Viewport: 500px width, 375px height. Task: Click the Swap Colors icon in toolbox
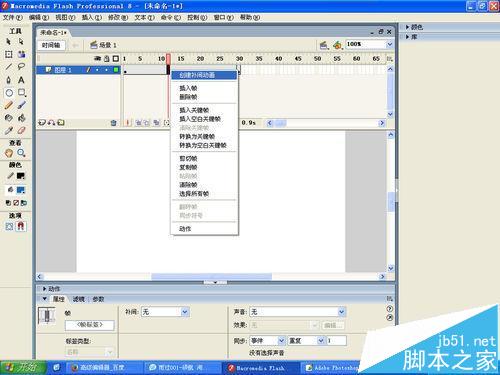tap(24, 203)
